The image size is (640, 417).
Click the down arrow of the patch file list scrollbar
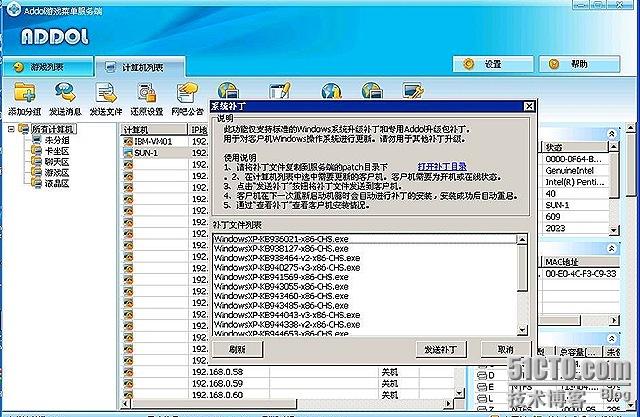(522, 330)
